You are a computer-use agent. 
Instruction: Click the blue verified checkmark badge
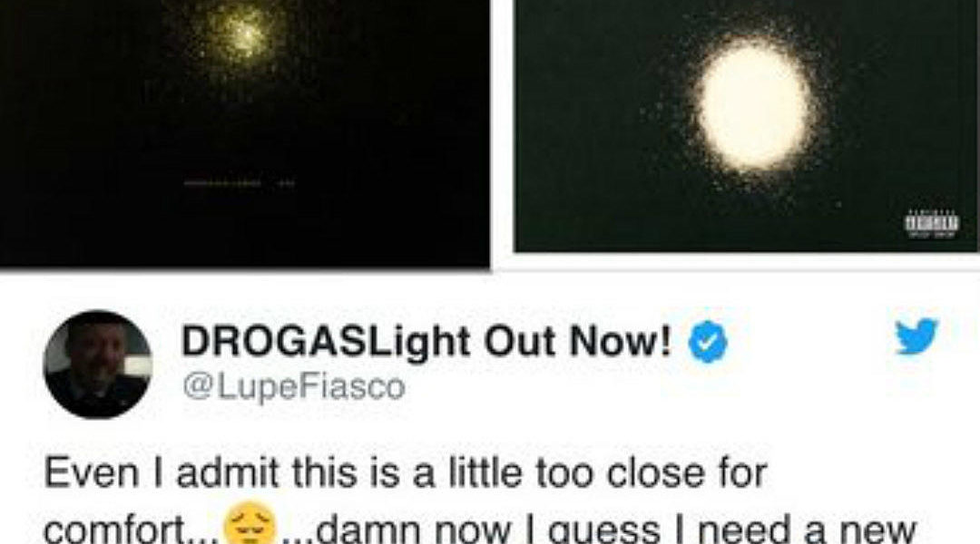coord(708,342)
